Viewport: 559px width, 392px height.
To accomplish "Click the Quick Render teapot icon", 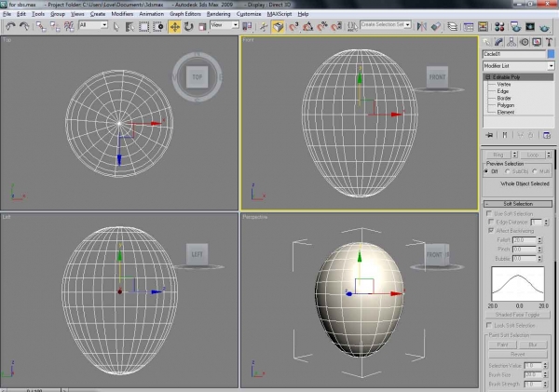I will point(544,27).
